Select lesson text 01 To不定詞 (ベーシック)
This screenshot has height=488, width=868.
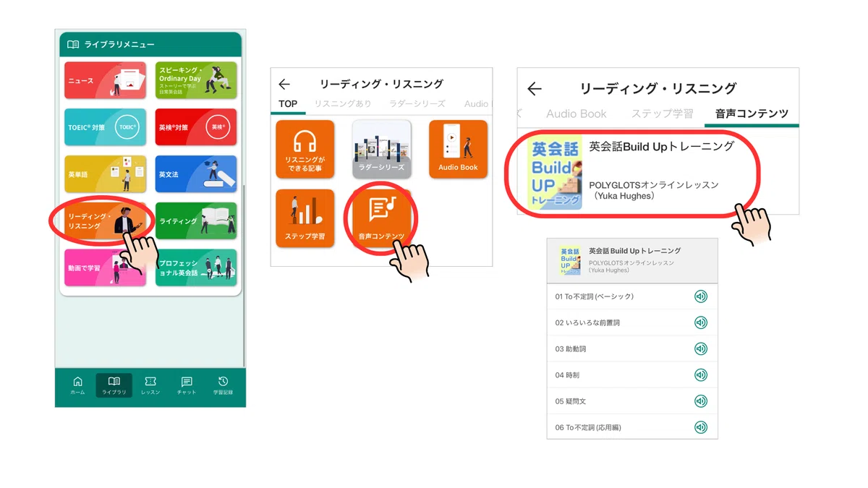pyautogui.click(x=595, y=296)
